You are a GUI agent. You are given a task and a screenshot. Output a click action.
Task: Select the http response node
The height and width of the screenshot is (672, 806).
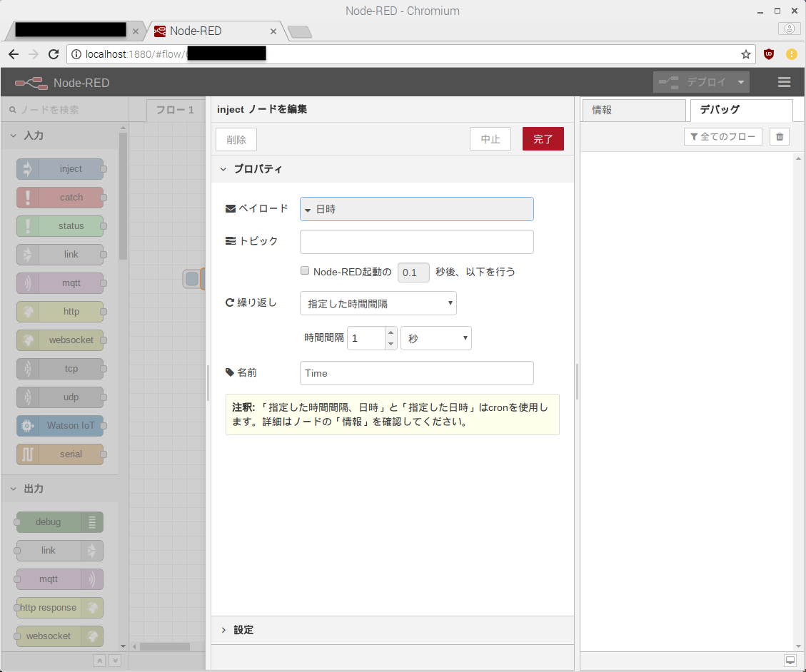tap(60, 608)
